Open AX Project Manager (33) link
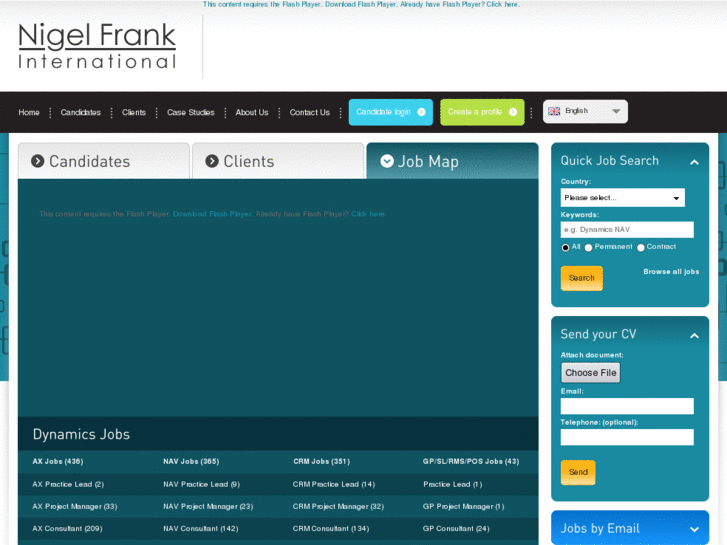 [75, 507]
